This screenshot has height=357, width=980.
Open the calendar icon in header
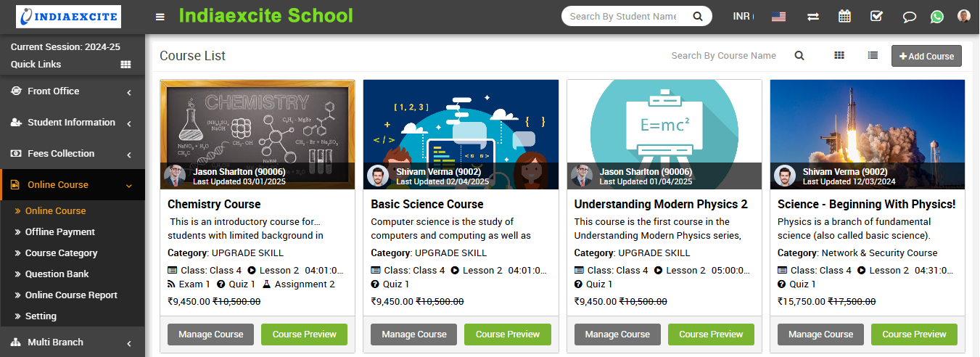(844, 16)
